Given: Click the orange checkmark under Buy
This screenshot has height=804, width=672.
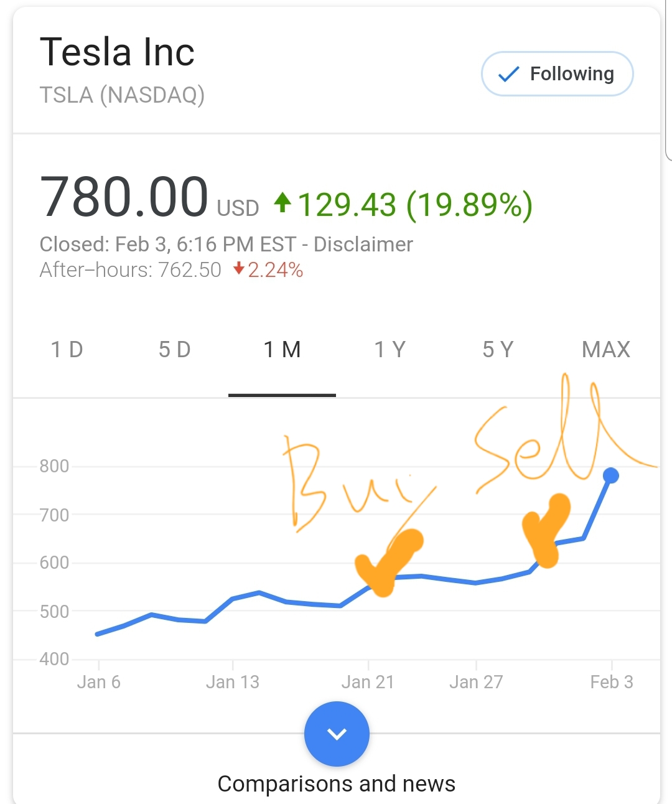Looking at the screenshot, I should (x=388, y=563).
